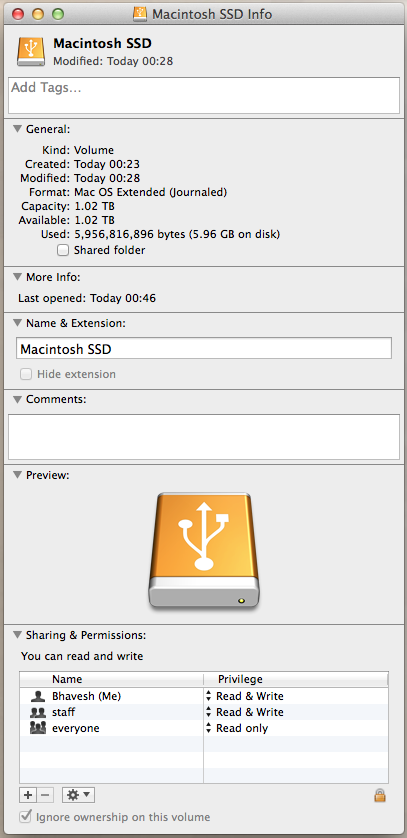The width and height of the screenshot is (407, 838).
Task: Open the gear action menu
Action: tap(79, 795)
